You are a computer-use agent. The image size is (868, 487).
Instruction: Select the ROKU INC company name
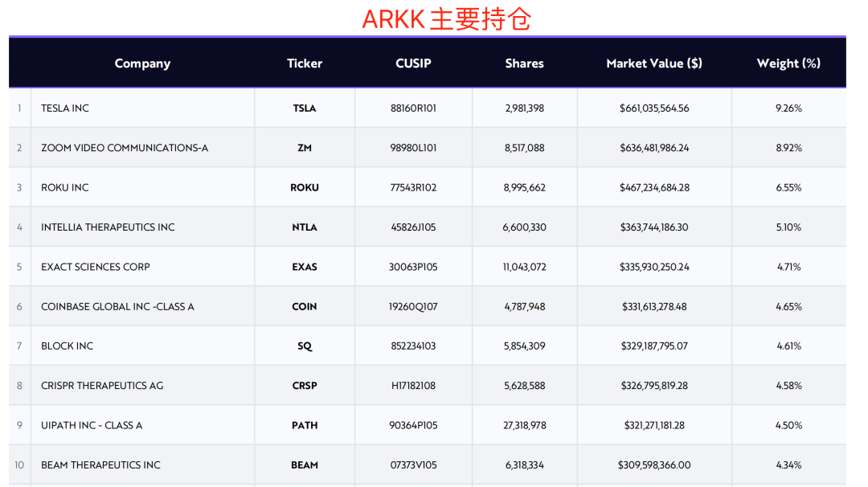(x=65, y=187)
